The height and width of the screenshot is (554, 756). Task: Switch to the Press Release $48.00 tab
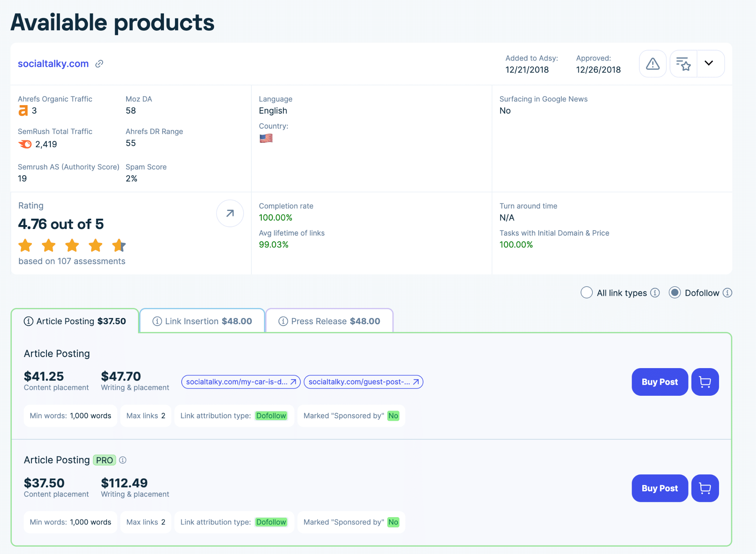329,321
